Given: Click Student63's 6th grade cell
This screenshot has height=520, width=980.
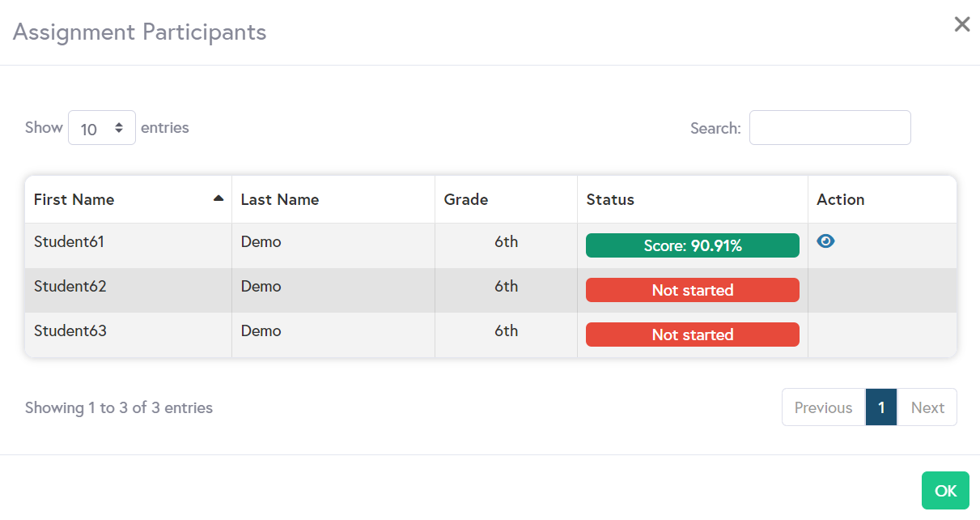Looking at the screenshot, I should [x=506, y=330].
